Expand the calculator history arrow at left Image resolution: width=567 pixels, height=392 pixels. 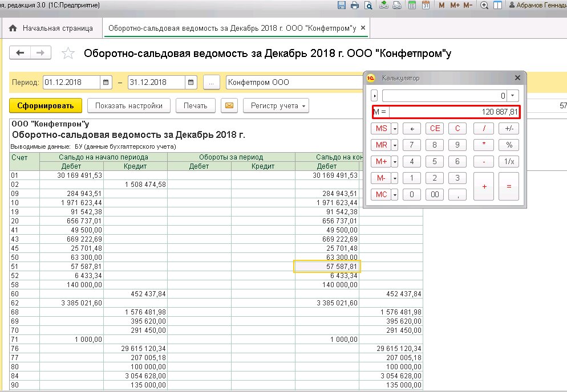point(375,96)
